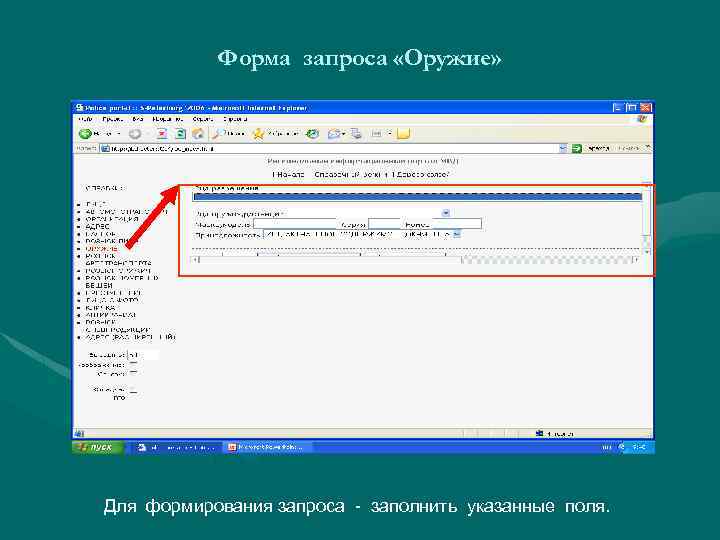Select the red ОРУЖИЕ sidebar link
The height and width of the screenshot is (540, 720).
101,248
